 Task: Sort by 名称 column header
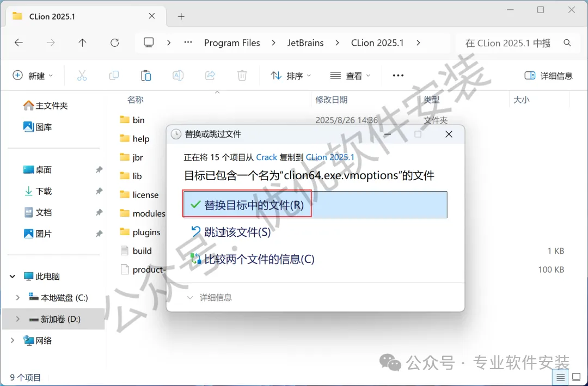135,100
